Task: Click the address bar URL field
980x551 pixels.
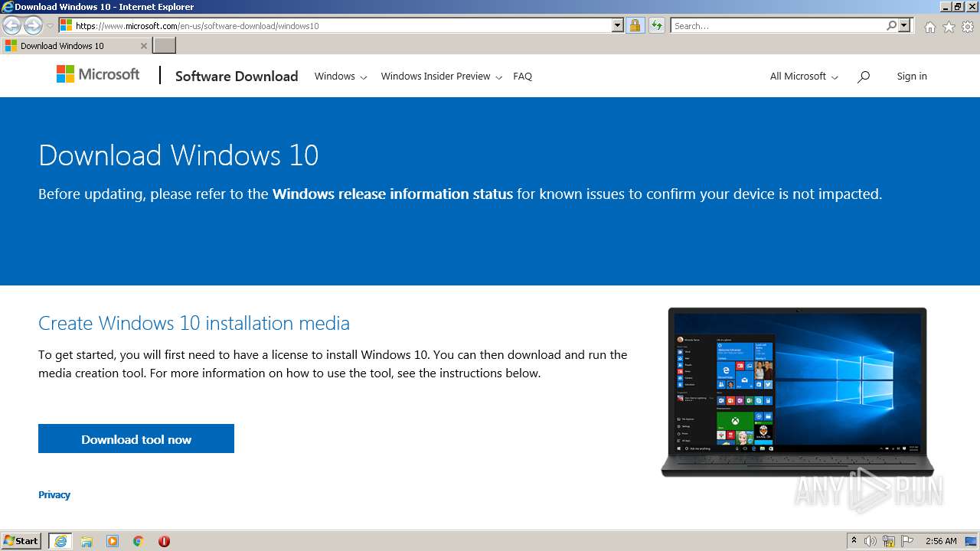Action: (x=335, y=25)
